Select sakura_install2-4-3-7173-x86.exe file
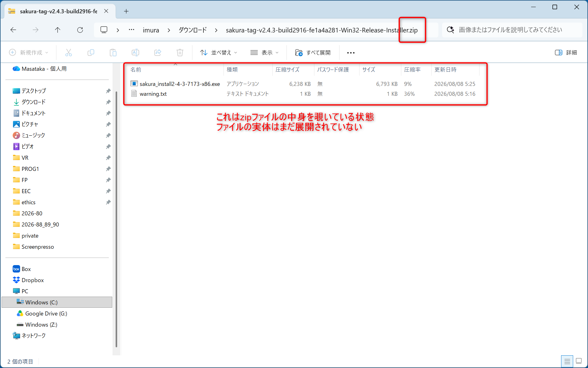The height and width of the screenshot is (368, 588). [180, 84]
